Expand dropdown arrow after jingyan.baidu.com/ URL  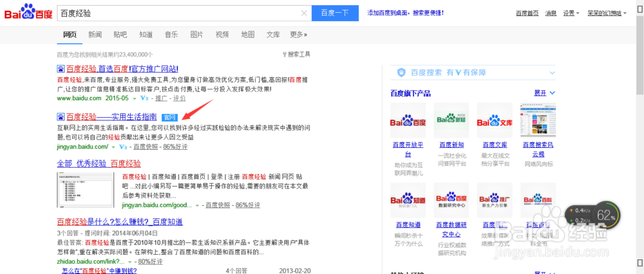tap(113, 147)
